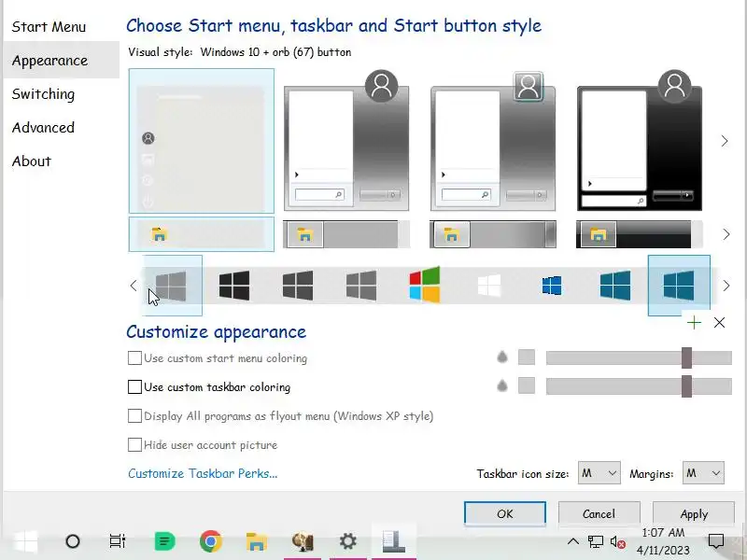The width and height of the screenshot is (747, 560).
Task: Check Display All programs as flyout menu
Action: (x=134, y=415)
